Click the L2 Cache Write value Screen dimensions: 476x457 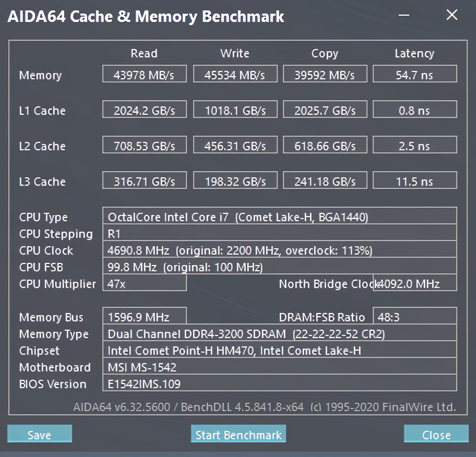[234, 146]
